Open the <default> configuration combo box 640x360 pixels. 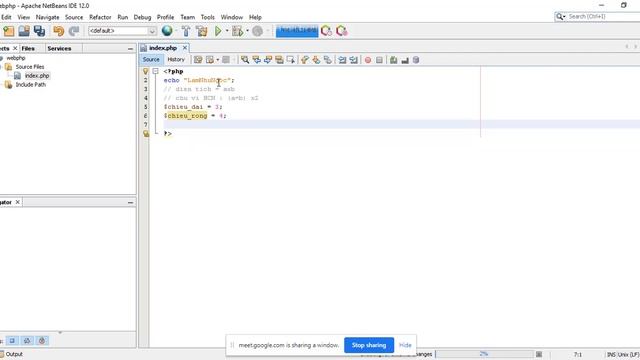pyautogui.click(x=122, y=31)
